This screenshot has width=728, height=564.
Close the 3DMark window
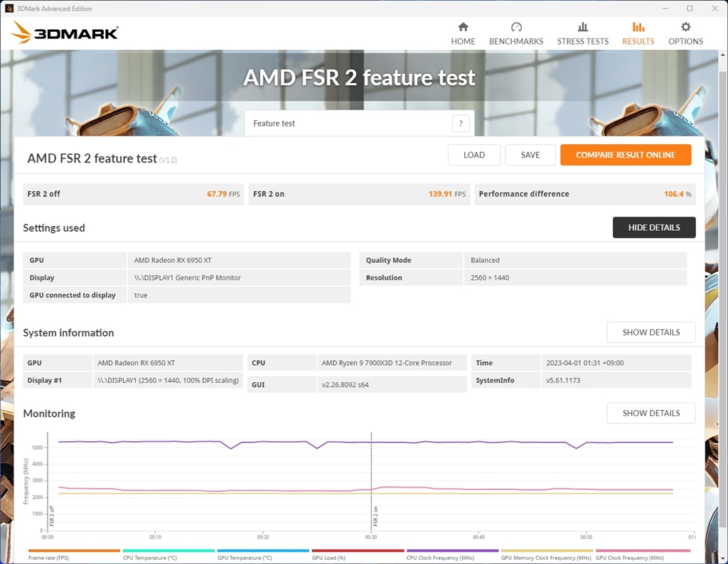coord(715,9)
